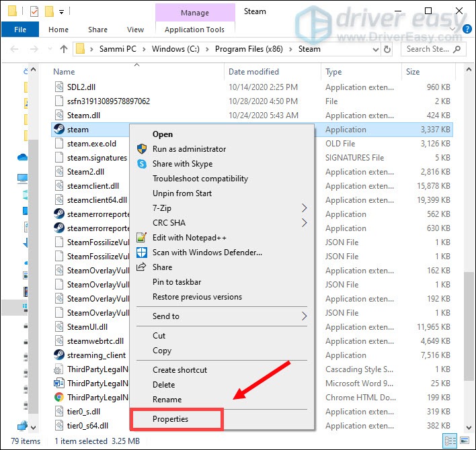This screenshot has width=476, height=450.
Task: Click the Skype icon in context menu
Action: [142, 164]
